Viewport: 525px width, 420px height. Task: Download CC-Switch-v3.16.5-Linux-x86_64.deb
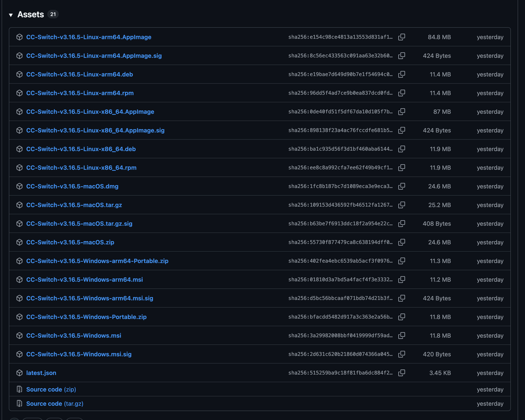[x=81, y=149]
